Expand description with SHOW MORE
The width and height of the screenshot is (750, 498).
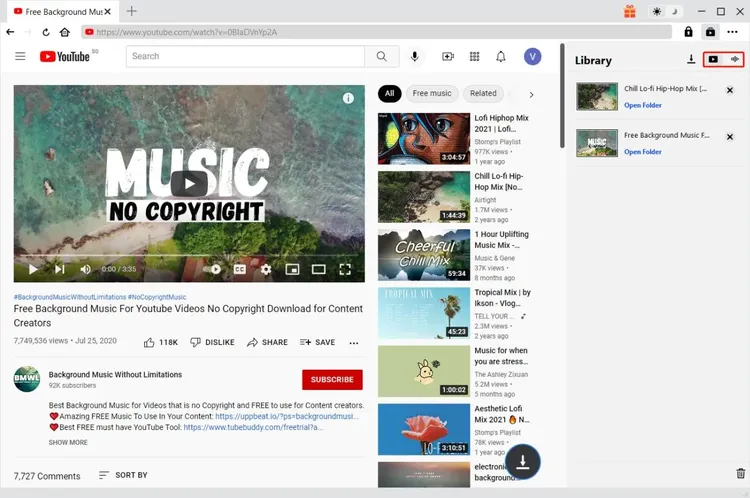click(68, 442)
